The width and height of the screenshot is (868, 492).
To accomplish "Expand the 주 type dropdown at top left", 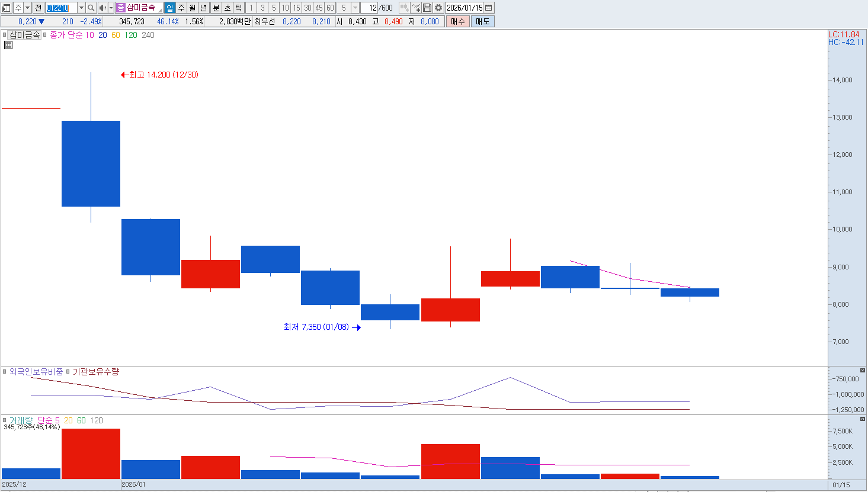I will point(27,8).
